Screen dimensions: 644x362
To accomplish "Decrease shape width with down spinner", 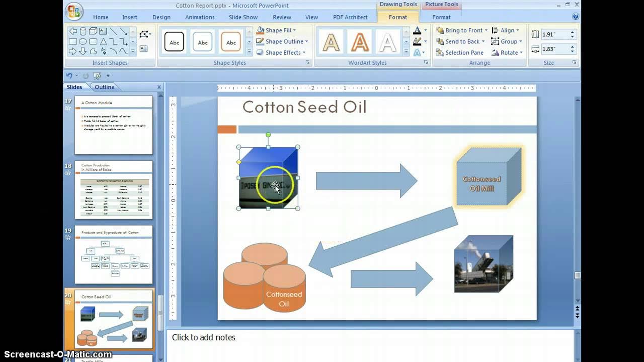I will tap(573, 51).
